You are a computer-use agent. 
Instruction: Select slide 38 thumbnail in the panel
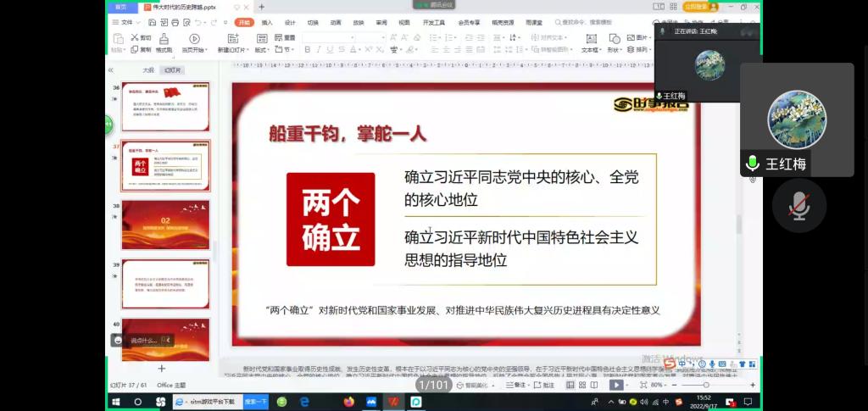point(165,224)
